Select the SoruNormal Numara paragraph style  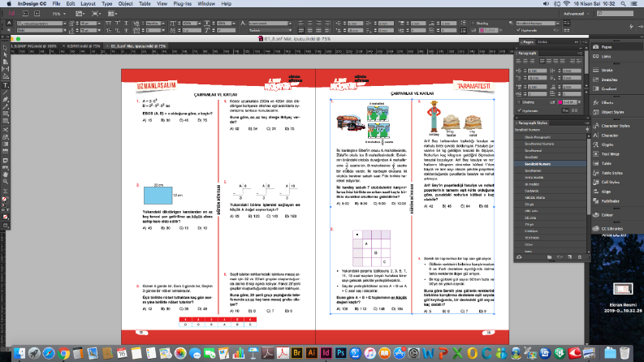coord(539,144)
